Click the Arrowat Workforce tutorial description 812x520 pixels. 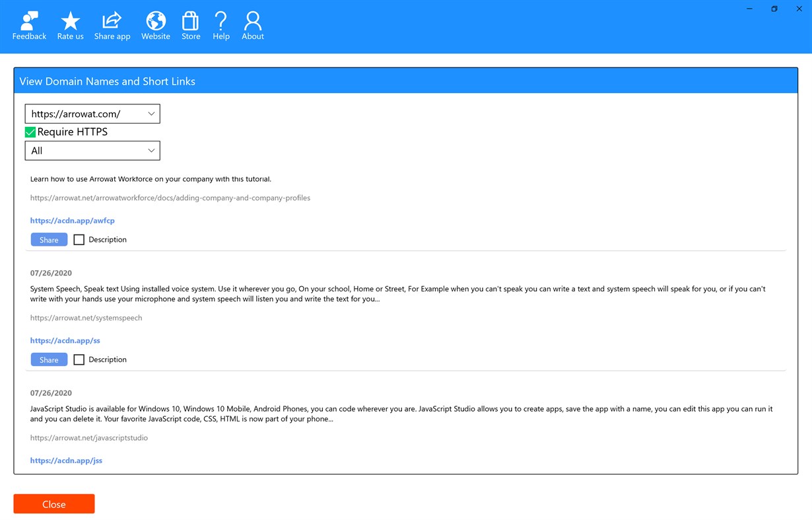151,179
